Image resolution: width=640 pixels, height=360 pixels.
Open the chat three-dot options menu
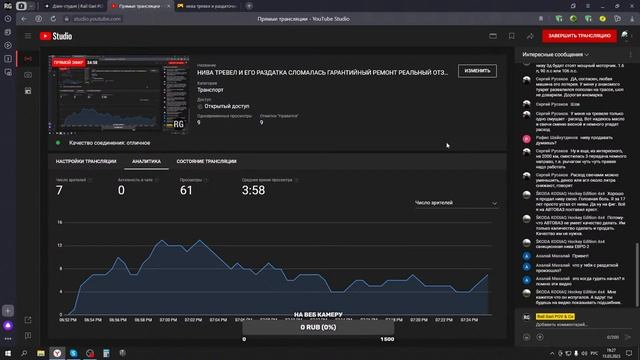(630, 54)
